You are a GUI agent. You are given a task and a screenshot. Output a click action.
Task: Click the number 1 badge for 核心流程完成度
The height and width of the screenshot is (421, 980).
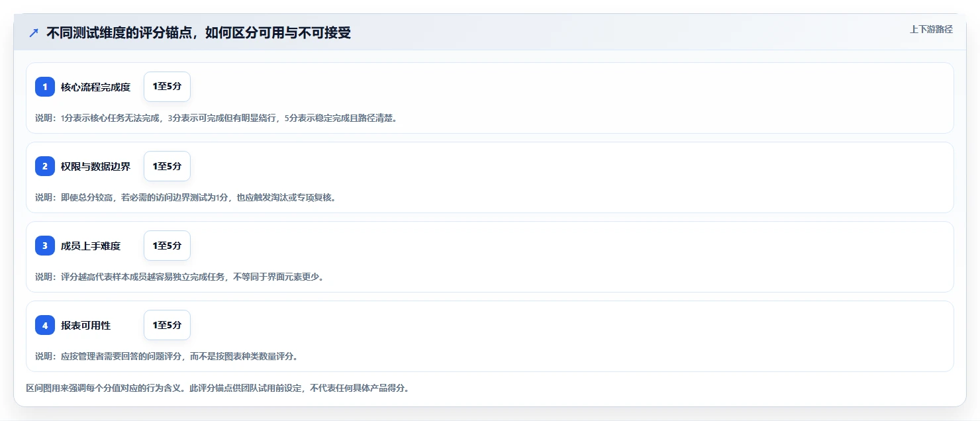click(x=45, y=87)
